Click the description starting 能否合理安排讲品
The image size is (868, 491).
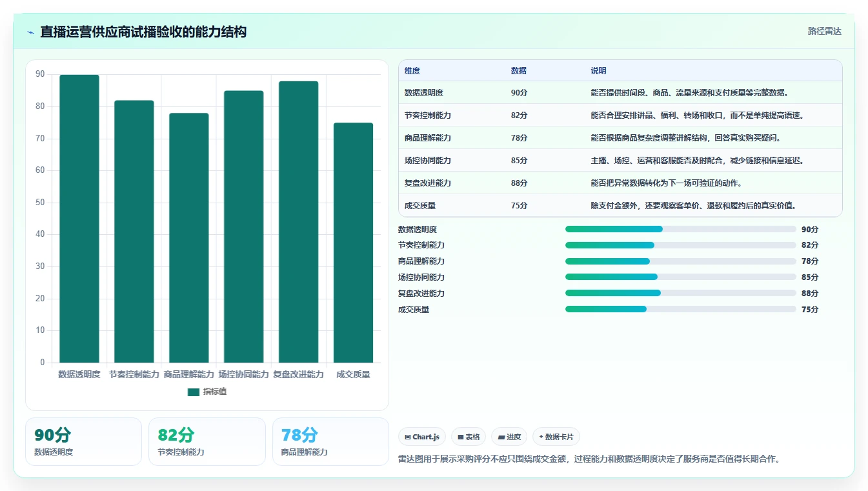tap(698, 115)
